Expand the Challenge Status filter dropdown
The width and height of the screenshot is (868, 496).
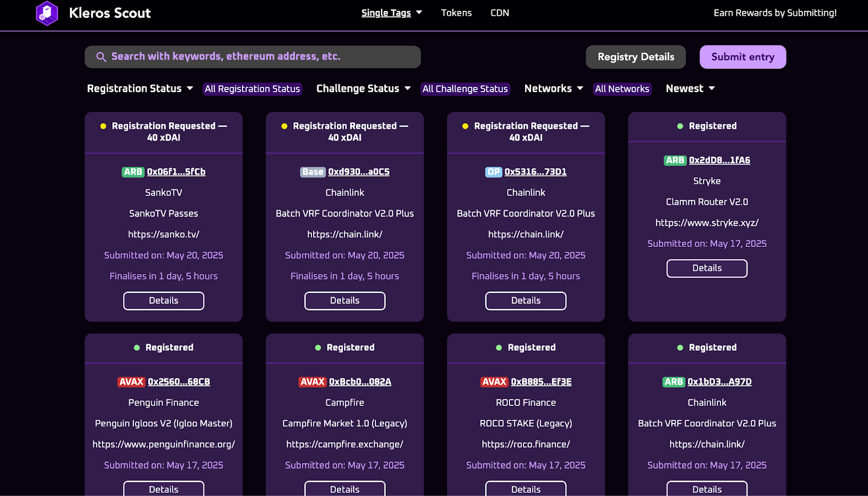tap(363, 88)
